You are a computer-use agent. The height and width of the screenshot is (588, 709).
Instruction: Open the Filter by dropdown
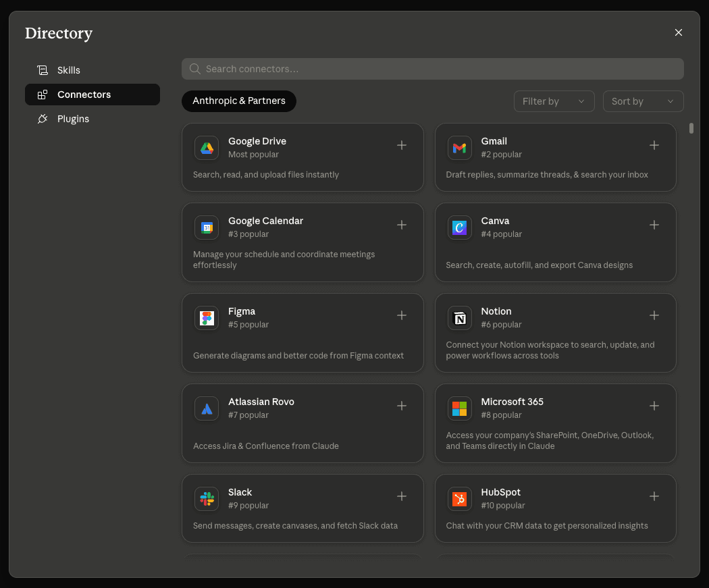tap(554, 101)
